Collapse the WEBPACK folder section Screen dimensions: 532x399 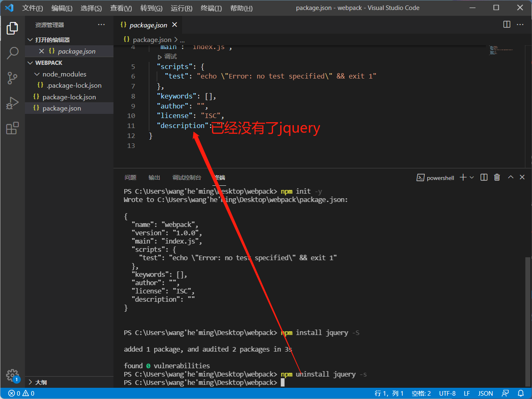(x=30, y=63)
